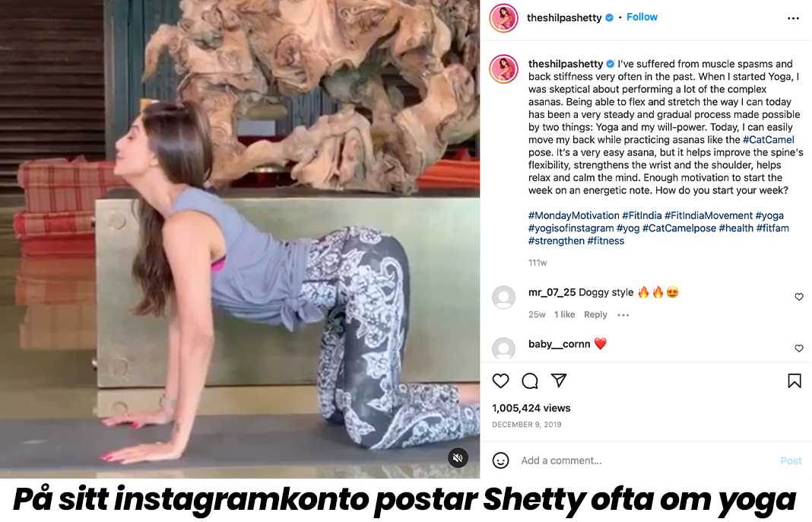This screenshot has height=522, width=812.
Task: Unmute the video with speaker icon
Action: click(x=458, y=458)
